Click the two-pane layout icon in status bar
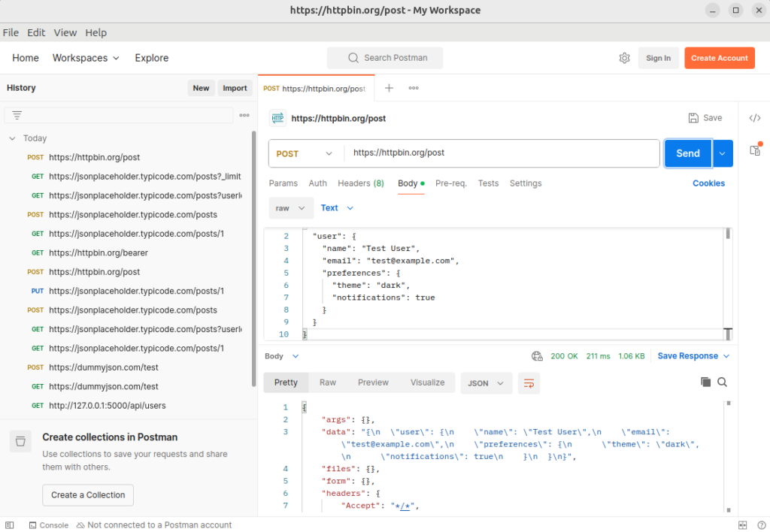 (742, 525)
